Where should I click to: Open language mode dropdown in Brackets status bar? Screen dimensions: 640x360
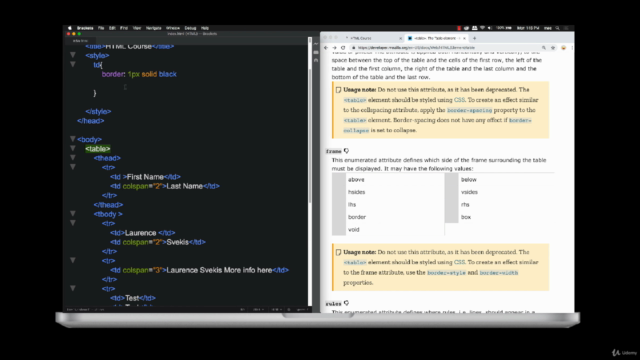click(x=277, y=309)
